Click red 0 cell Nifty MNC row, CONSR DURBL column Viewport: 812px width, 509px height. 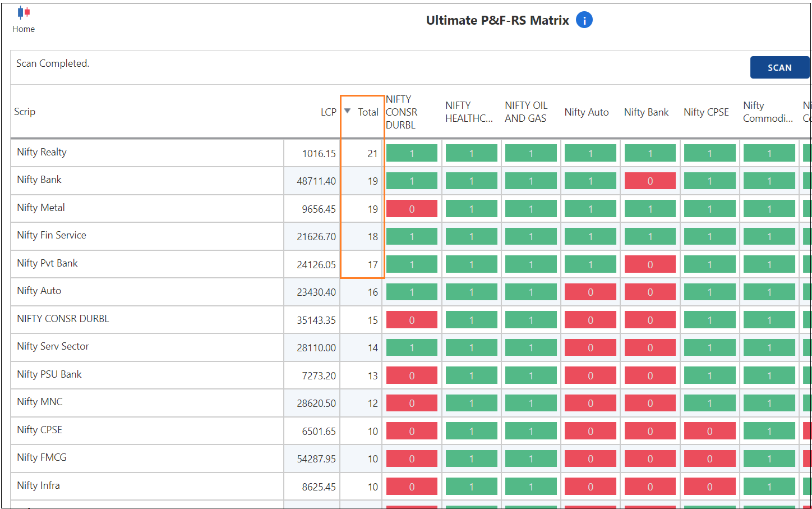coord(412,403)
